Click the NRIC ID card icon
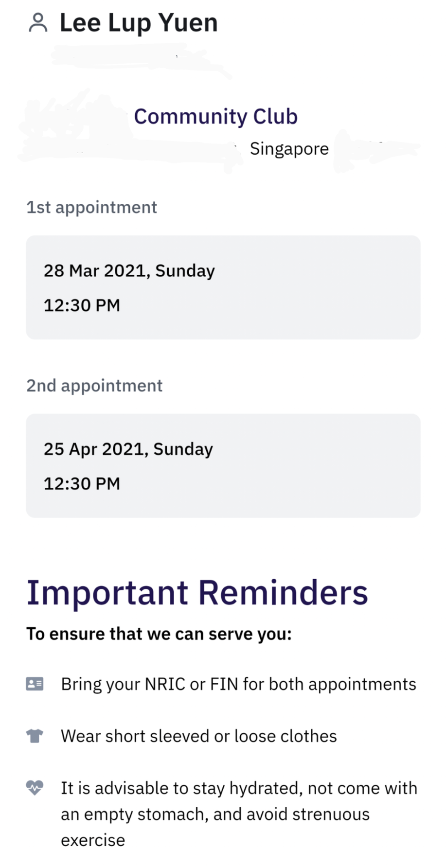This screenshot has height=868, width=446. pyautogui.click(x=35, y=684)
